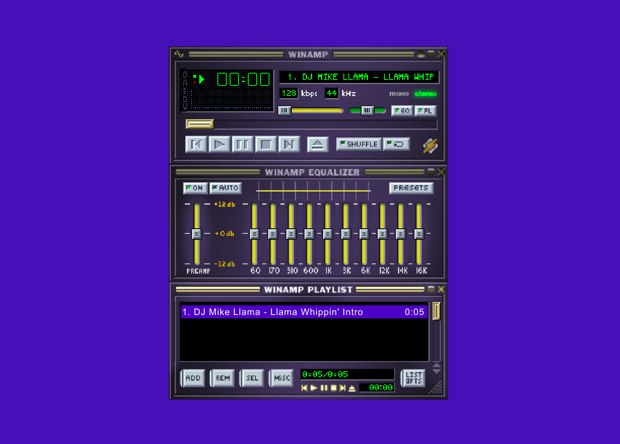This screenshot has width=620, height=444.
Task: Click the time display 00:00
Action: tap(243, 80)
